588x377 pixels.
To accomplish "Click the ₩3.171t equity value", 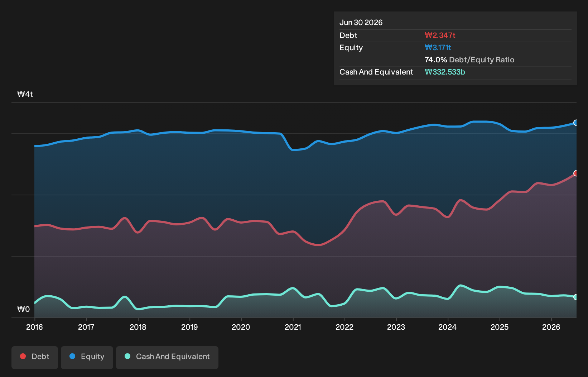I will point(438,48).
